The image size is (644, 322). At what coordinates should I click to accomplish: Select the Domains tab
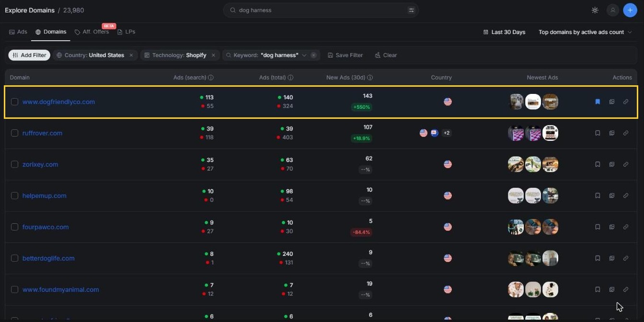51,32
